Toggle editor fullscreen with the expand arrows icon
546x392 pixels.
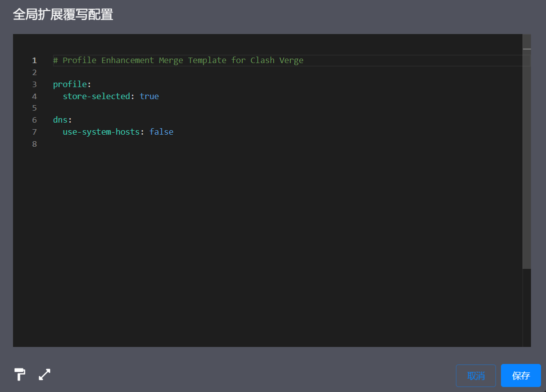pyautogui.click(x=45, y=374)
